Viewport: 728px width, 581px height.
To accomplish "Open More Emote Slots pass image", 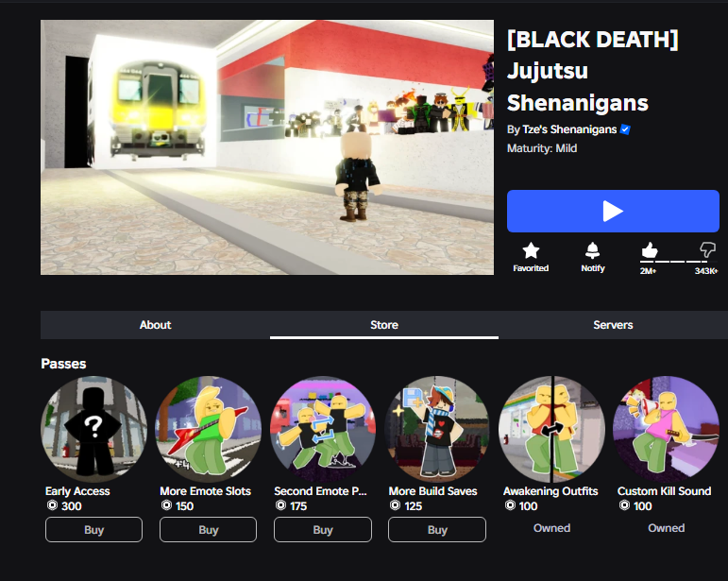I will (x=208, y=429).
